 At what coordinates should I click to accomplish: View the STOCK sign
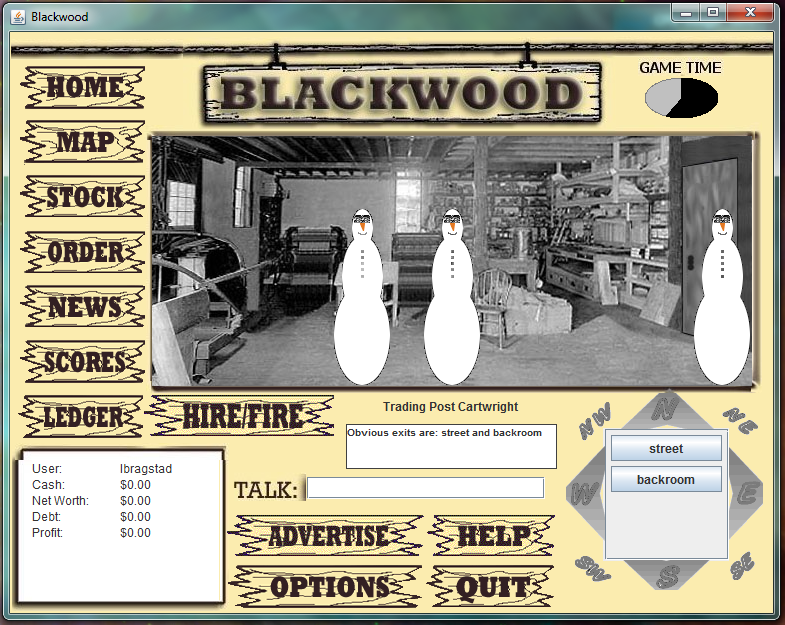pyautogui.click(x=84, y=196)
